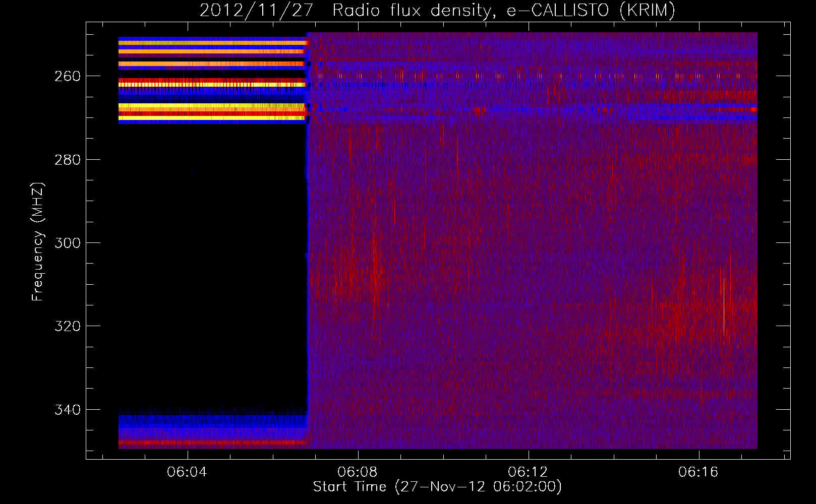Click the 06:16 time tick label
Screen dimensions: 816x504
pyautogui.click(x=698, y=472)
